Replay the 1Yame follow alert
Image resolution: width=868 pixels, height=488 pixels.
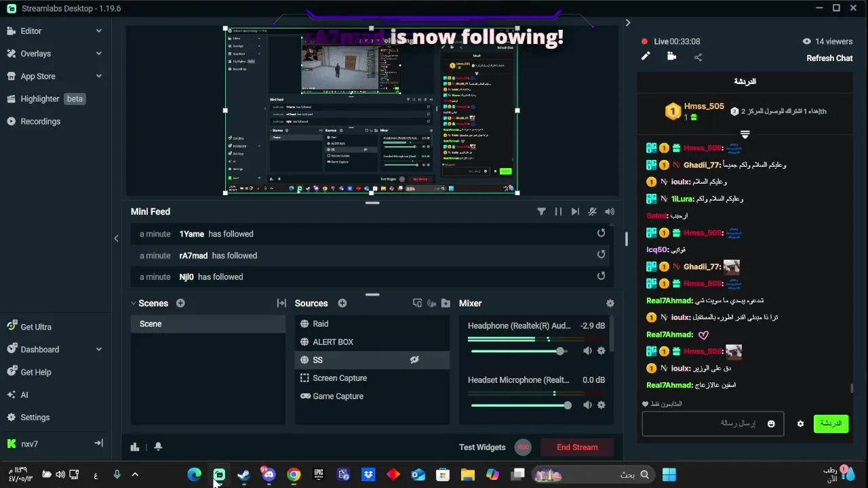[x=601, y=233]
